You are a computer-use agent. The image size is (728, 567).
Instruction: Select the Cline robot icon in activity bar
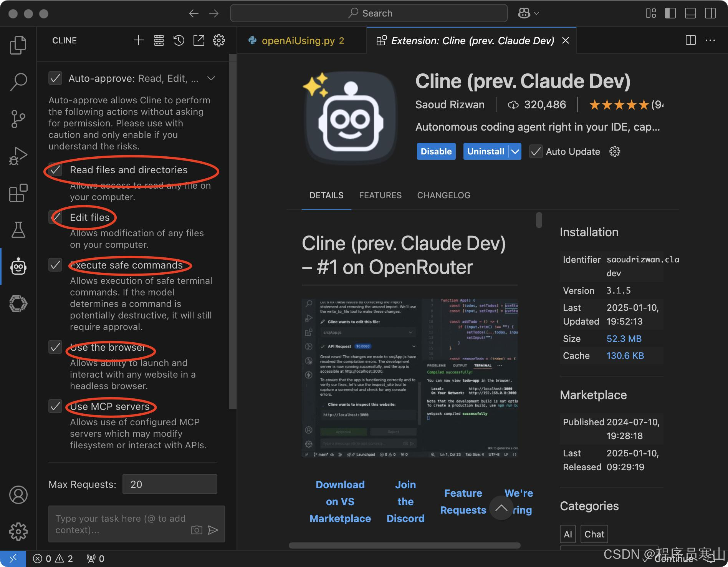18,266
